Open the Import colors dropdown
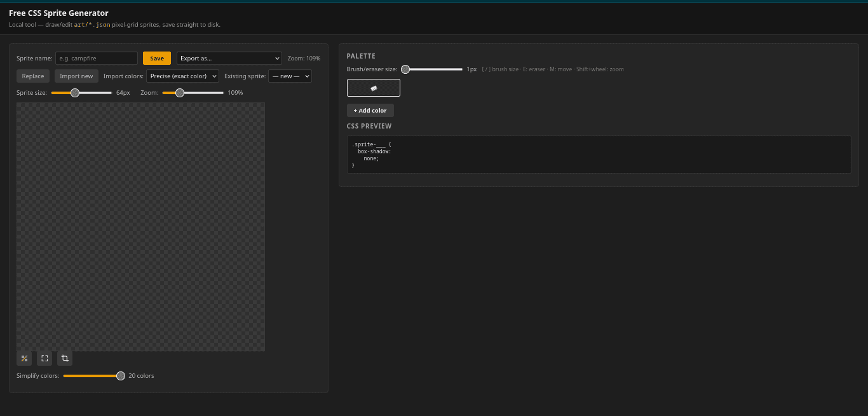The height and width of the screenshot is (416, 868). coord(183,76)
